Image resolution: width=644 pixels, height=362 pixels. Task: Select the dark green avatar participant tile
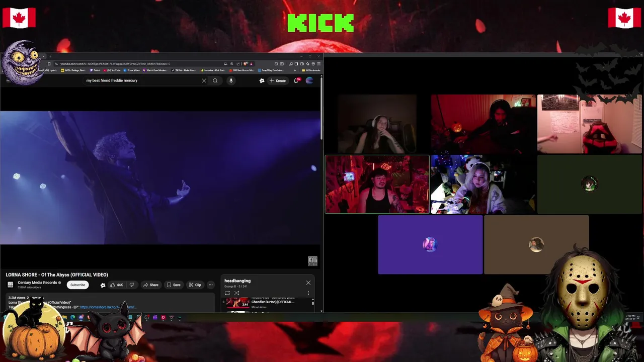[590, 185]
